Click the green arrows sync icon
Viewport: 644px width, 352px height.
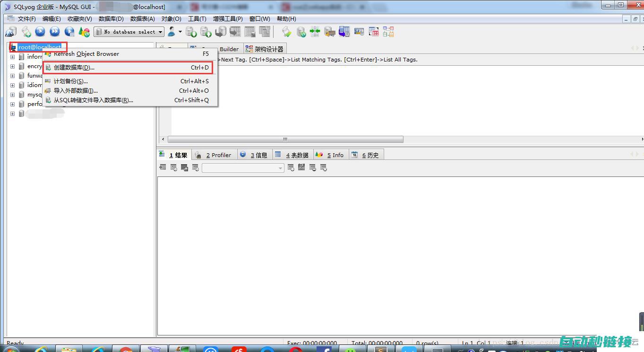pos(315,32)
